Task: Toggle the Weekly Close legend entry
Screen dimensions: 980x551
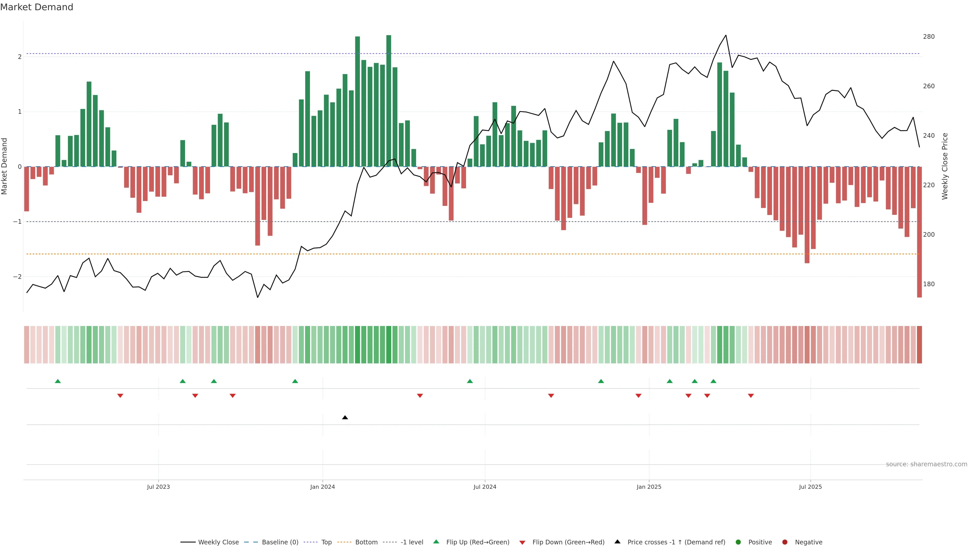Action: 218,542
